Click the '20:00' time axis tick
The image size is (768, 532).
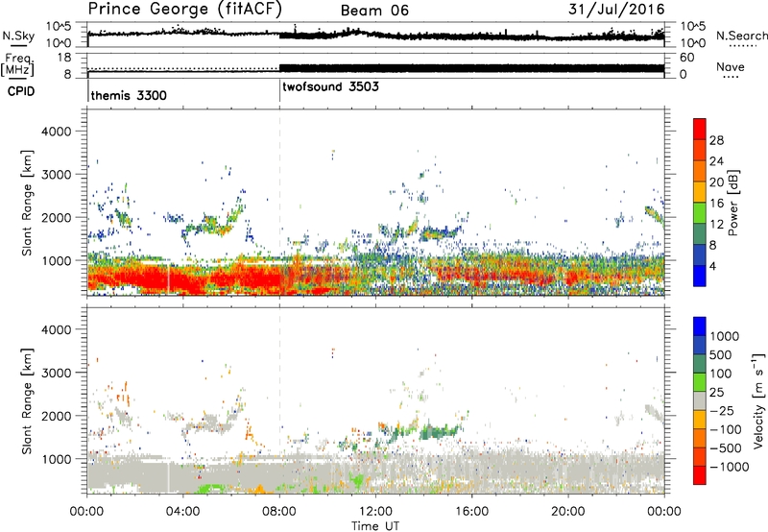[568, 512]
